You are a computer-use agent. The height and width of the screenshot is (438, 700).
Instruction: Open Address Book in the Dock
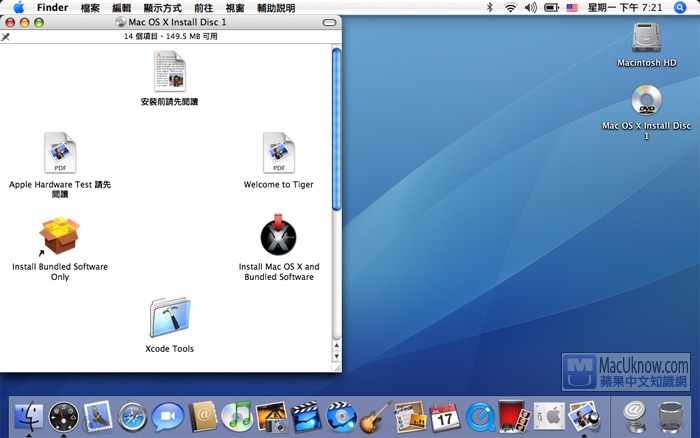pyautogui.click(x=202, y=417)
